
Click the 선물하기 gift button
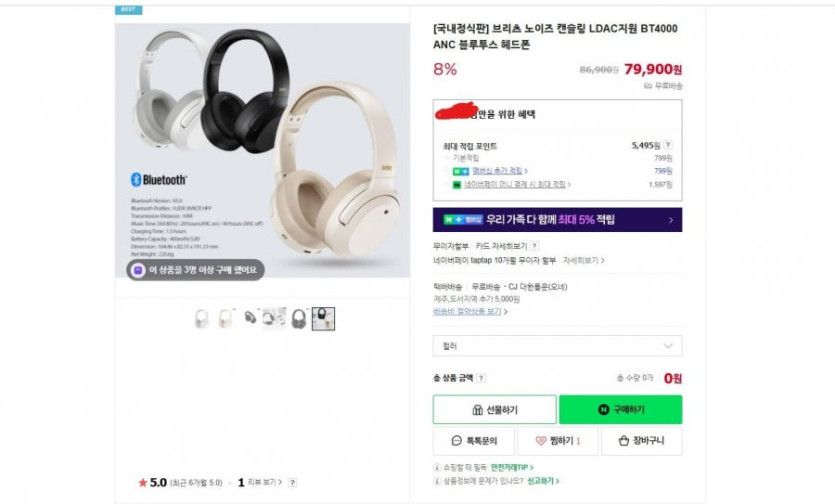[x=495, y=409]
